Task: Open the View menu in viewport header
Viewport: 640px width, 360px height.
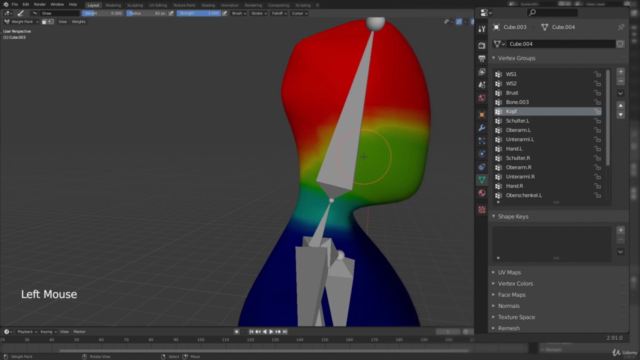Action: pos(62,22)
